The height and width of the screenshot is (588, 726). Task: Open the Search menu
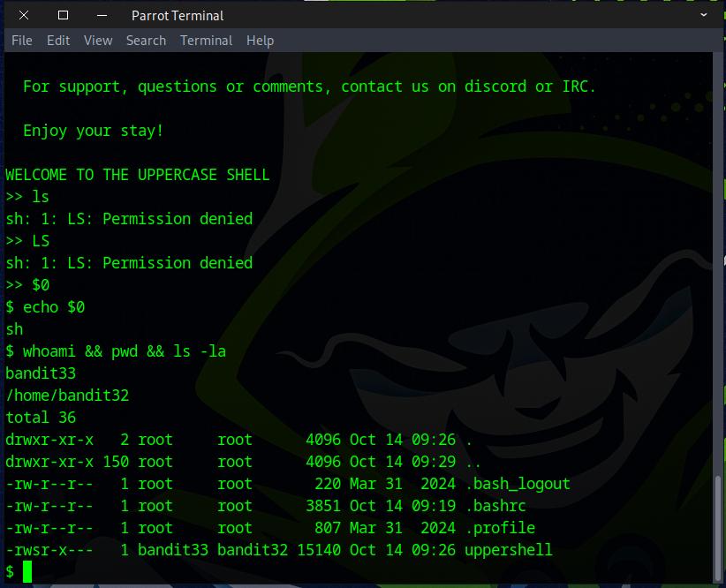146,41
